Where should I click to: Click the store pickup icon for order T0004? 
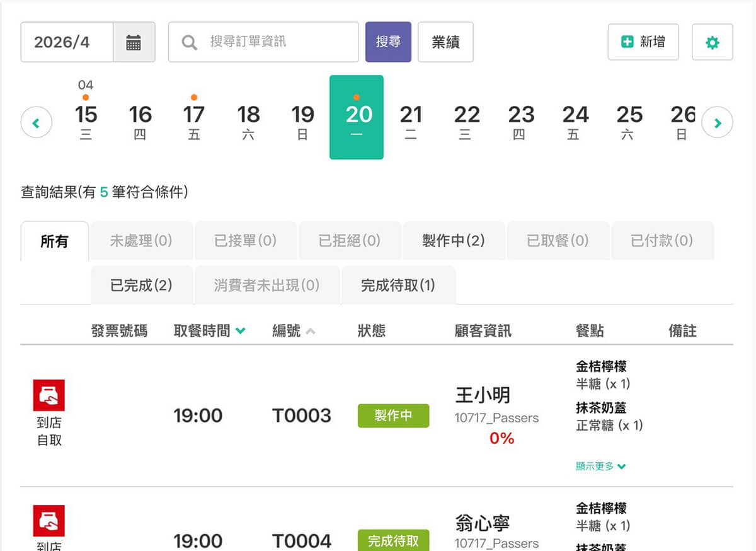click(x=49, y=521)
